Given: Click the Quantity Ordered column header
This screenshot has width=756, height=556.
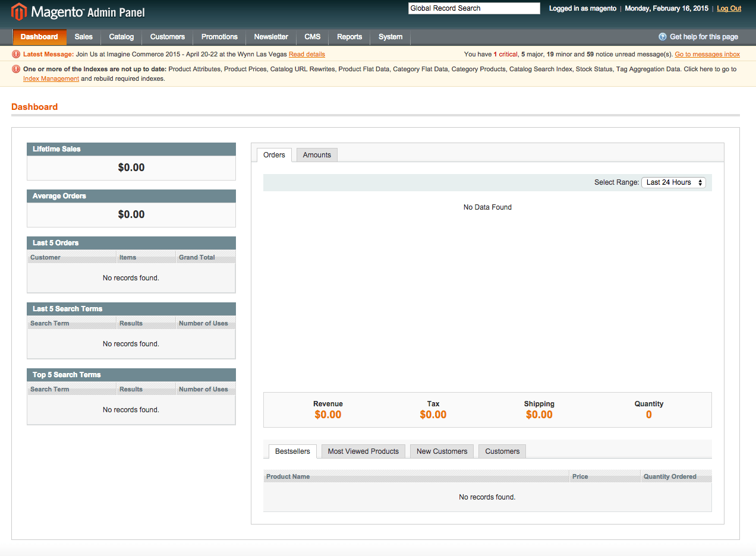Looking at the screenshot, I should 676,476.
